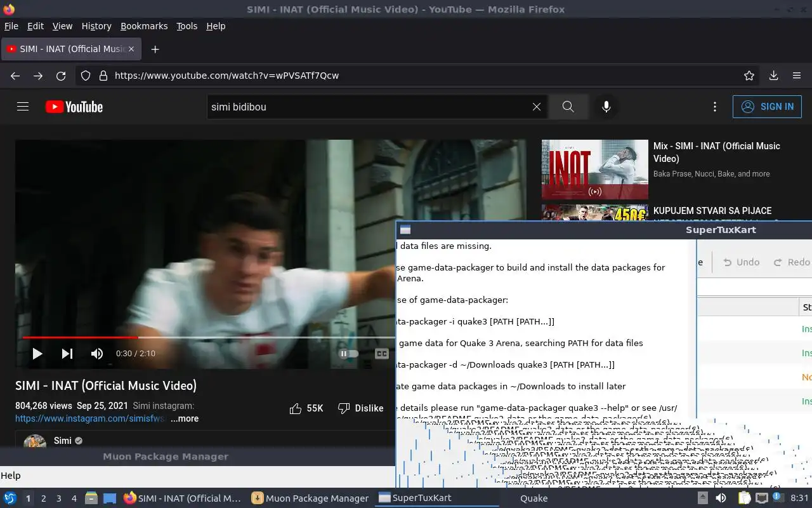812x508 pixels.
Task: Go back in browser history
Action: point(15,76)
